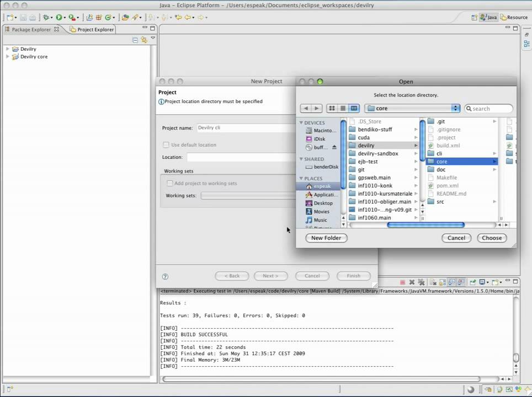The image size is (532, 397).
Task: Remove all terminated launches in console
Action: click(x=421, y=282)
